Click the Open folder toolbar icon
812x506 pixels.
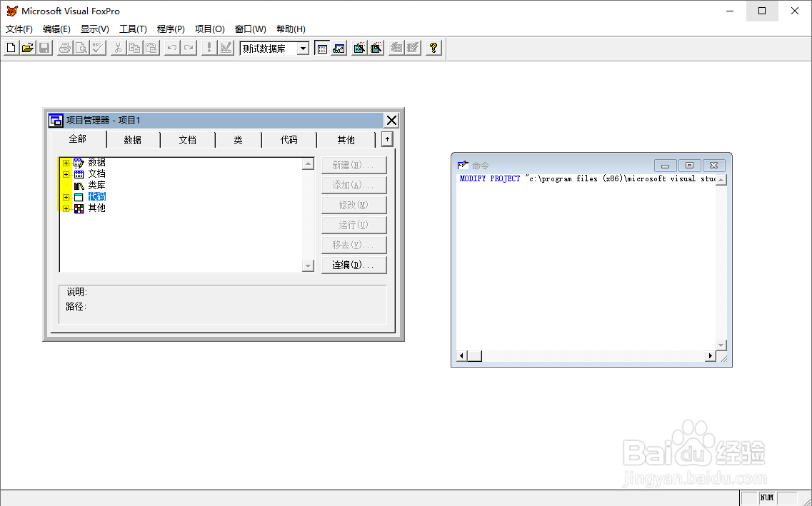(x=28, y=48)
